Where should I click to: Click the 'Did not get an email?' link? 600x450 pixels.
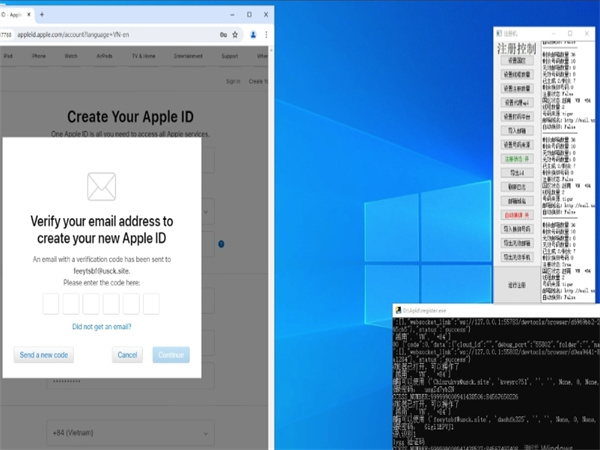point(101,327)
